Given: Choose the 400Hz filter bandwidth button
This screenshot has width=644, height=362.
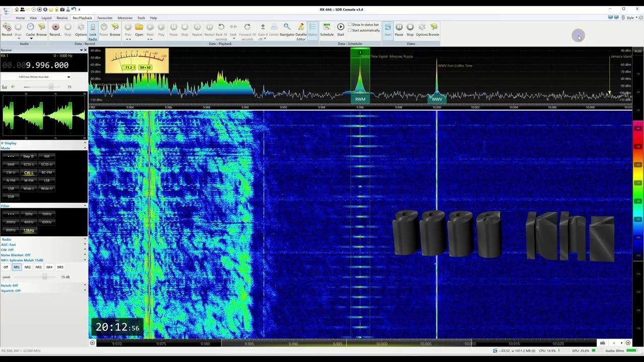Looking at the screenshot, I should click(29, 222).
